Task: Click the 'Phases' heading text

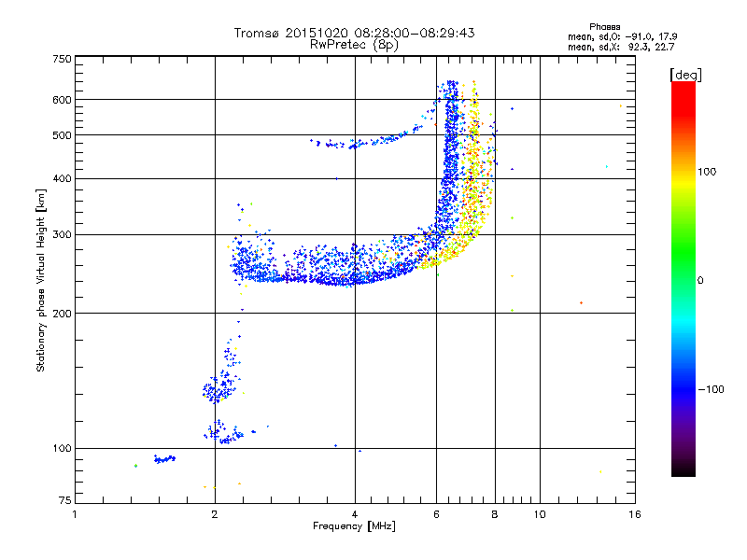Action: [604, 27]
